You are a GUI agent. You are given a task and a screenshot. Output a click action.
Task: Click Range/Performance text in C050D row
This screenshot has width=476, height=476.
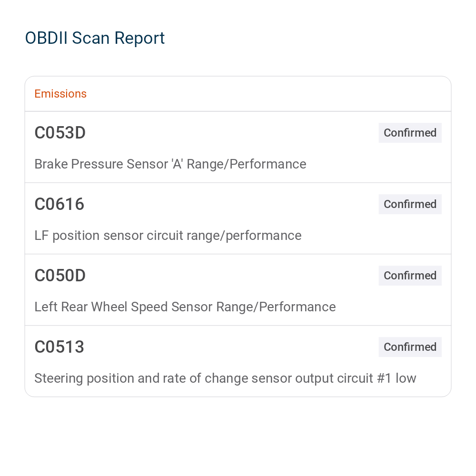click(276, 307)
